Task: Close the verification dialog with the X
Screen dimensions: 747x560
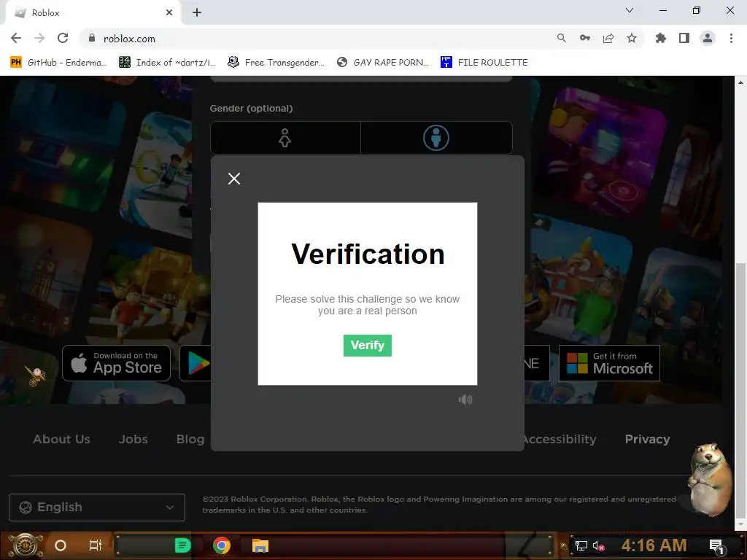Action: 234,179
